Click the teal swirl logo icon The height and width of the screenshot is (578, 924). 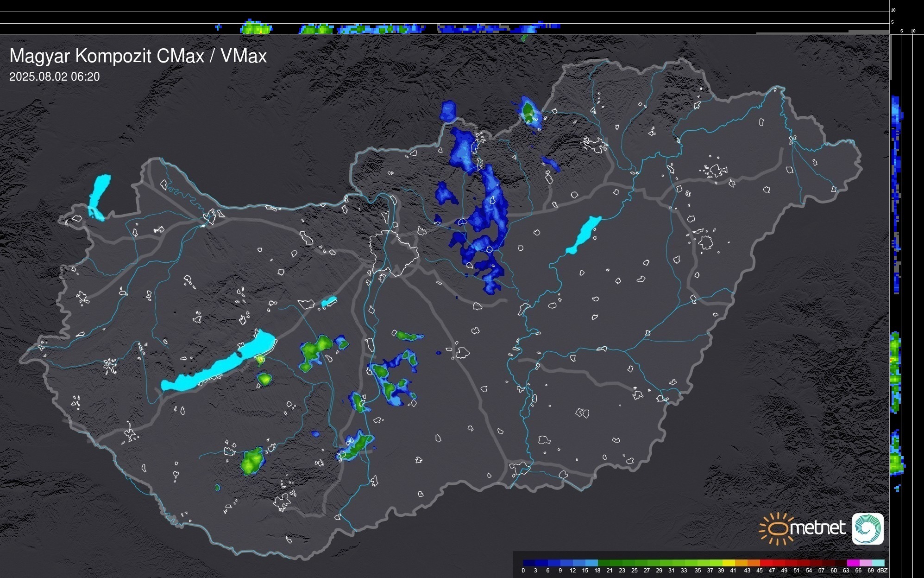point(867,528)
